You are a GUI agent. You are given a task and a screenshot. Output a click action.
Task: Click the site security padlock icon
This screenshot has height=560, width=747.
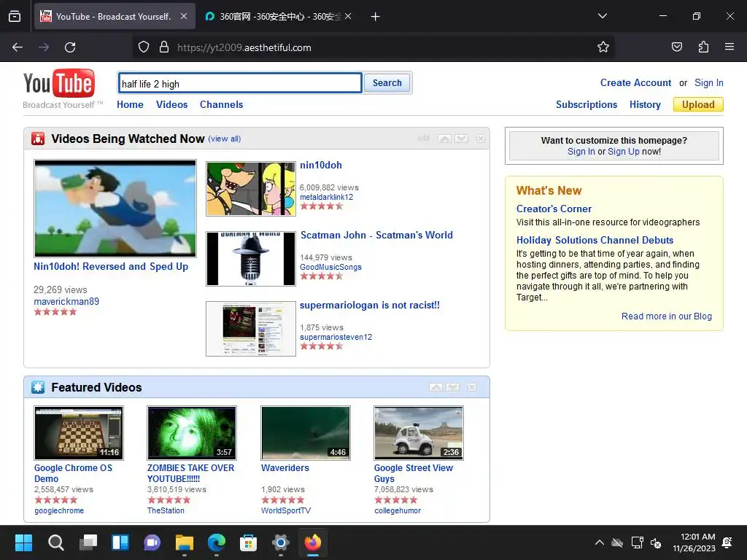[164, 47]
